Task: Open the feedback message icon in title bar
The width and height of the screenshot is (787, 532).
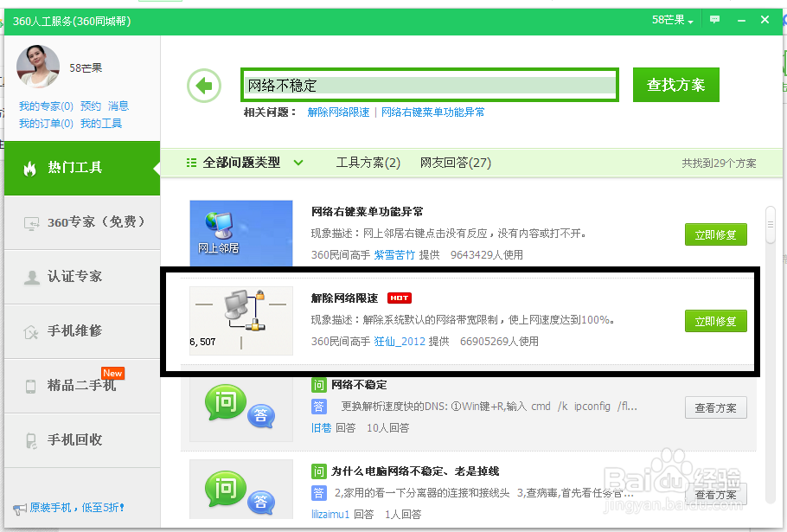Action: 714,20
